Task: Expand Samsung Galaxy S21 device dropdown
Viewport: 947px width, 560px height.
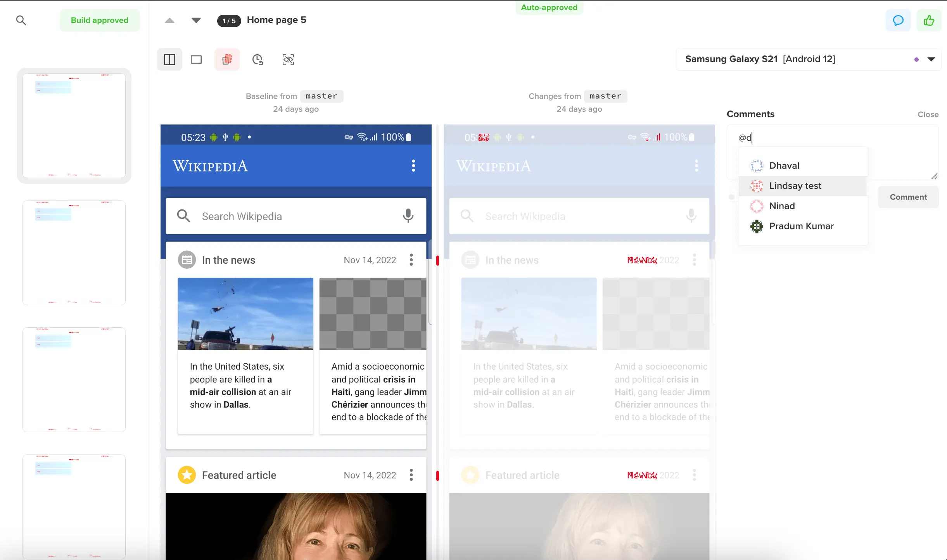Action: point(931,59)
